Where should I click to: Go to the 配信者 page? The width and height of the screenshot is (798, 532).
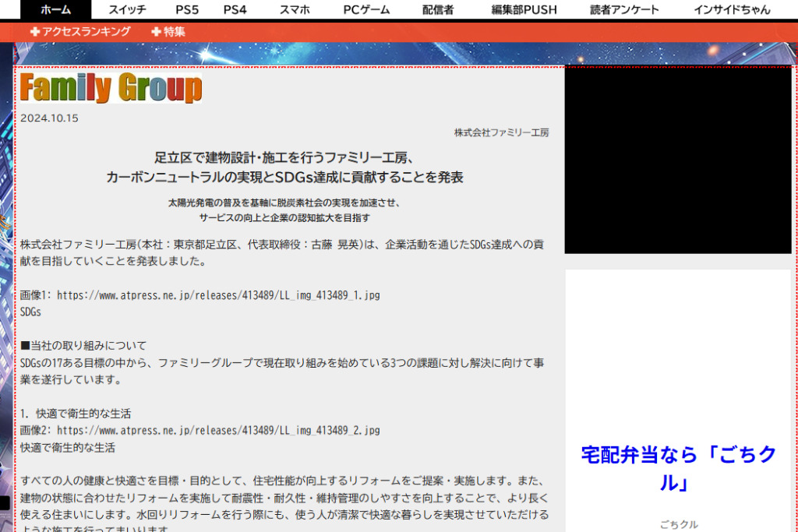pos(438,9)
